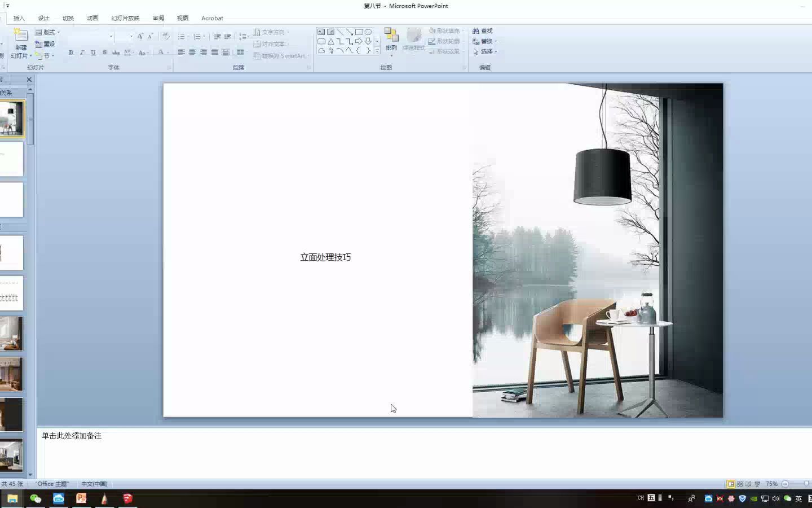Click Text Direction (文字方向) button
This screenshot has width=812, height=508.
[x=271, y=32]
